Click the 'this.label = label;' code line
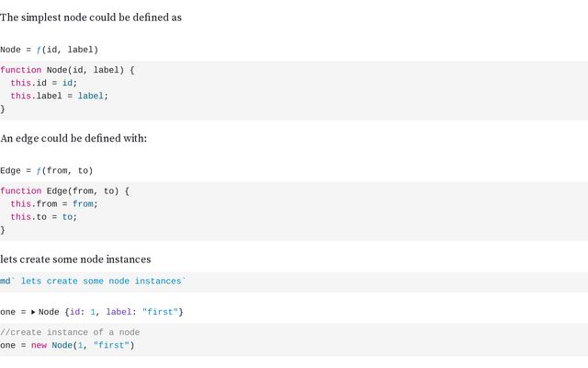 click(59, 96)
